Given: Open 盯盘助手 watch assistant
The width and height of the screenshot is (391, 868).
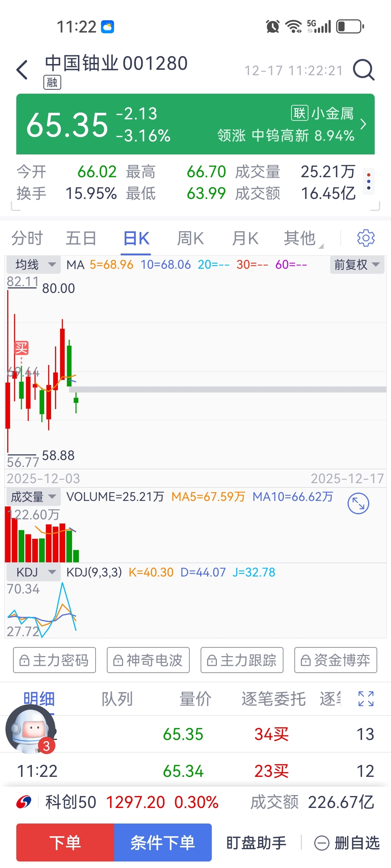Looking at the screenshot, I should (256, 843).
